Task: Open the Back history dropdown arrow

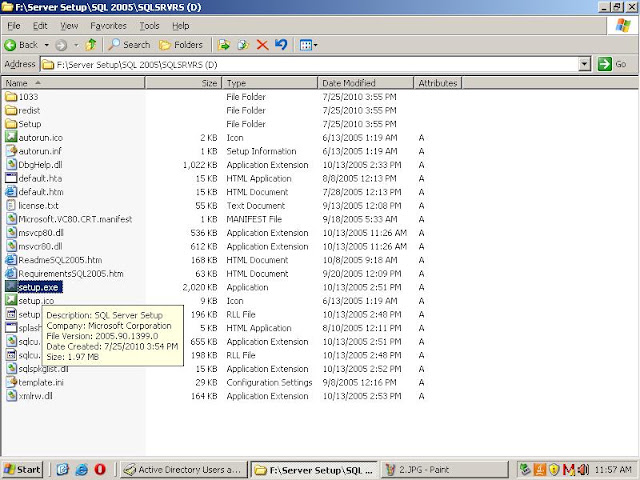Action: (47, 45)
